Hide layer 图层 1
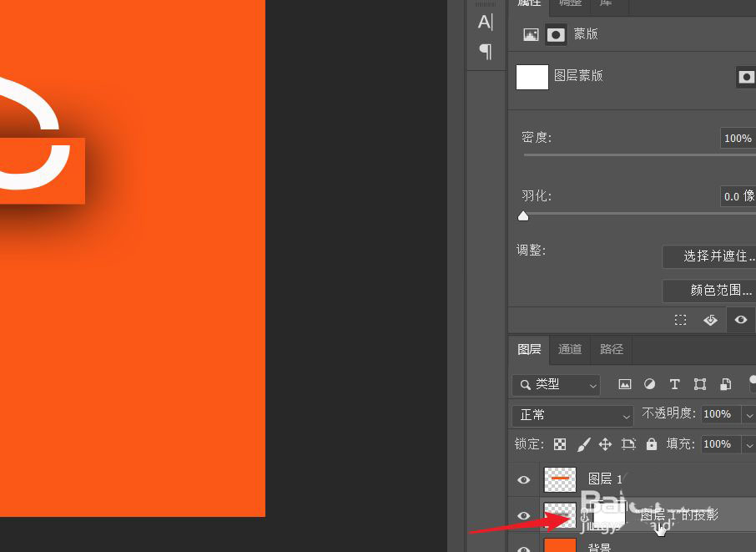Screen dimensions: 756x552 click(x=523, y=479)
